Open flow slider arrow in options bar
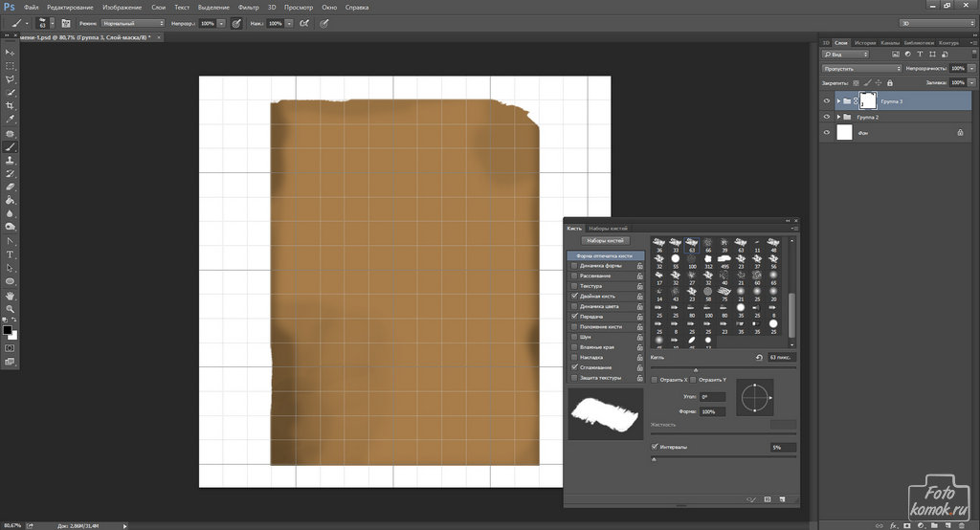The width and height of the screenshot is (980, 530). pos(289,23)
